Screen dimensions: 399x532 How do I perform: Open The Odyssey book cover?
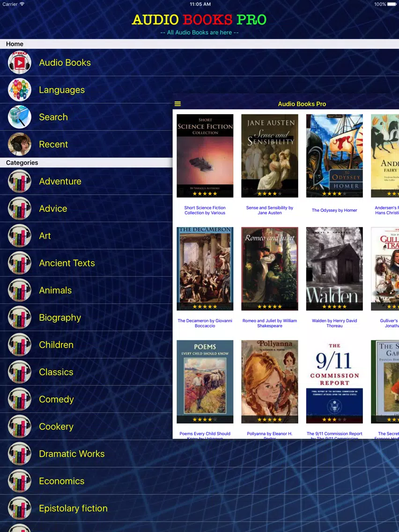tap(334, 156)
